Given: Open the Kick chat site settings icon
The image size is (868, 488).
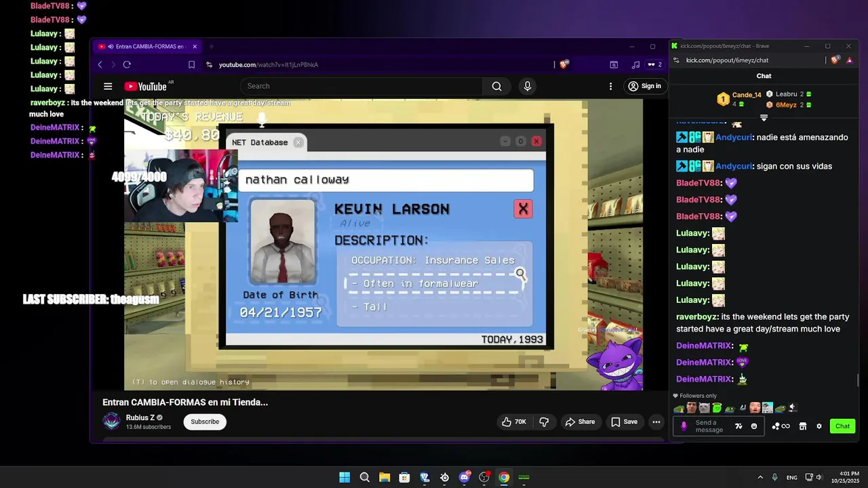Looking at the screenshot, I should coord(675,60).
